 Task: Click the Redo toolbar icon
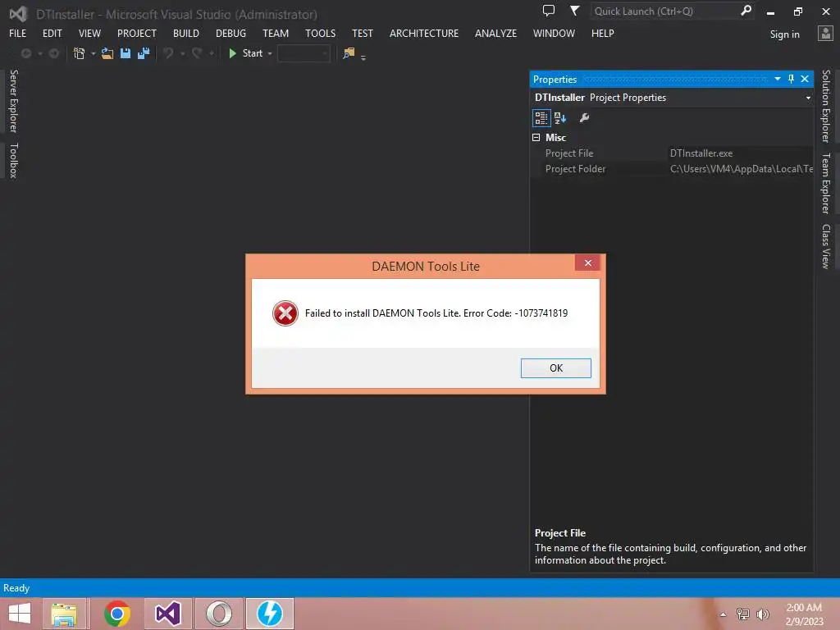[197, 53]
